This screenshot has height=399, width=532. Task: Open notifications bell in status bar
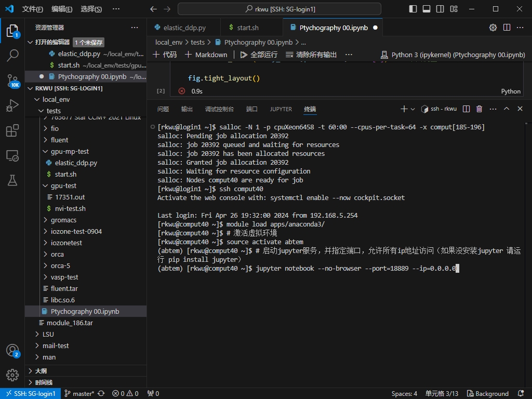tap(521, 394)
